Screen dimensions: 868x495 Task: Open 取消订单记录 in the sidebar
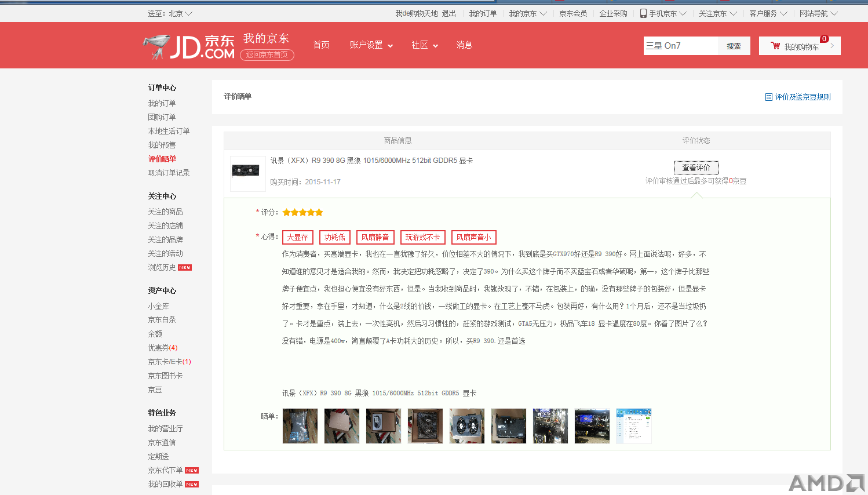[x=169, y=173]
